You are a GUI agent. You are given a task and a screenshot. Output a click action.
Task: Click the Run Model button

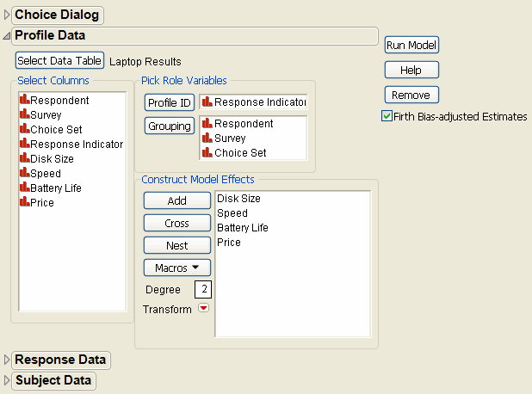412,46
